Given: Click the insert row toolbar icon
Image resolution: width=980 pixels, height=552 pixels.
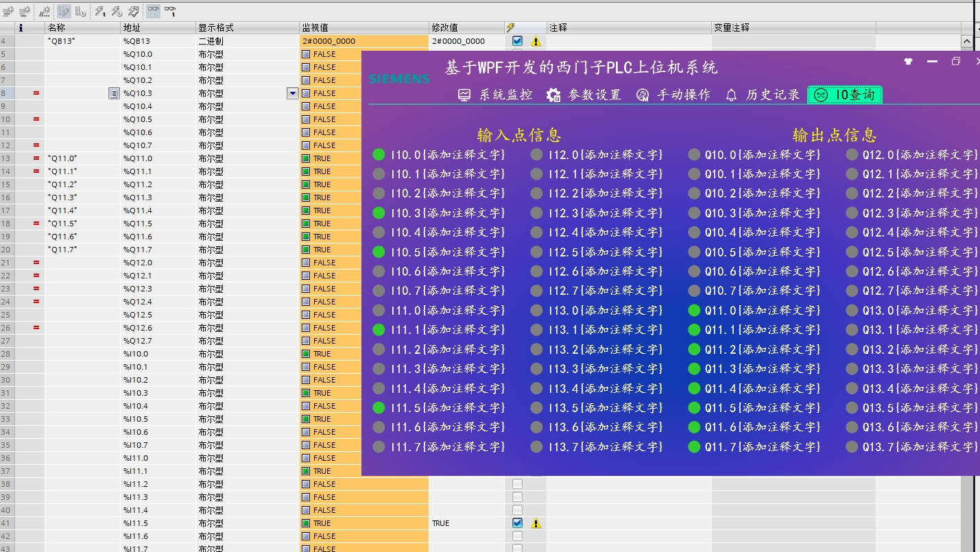Looking at the screenshot, I should tap(9, 11).
